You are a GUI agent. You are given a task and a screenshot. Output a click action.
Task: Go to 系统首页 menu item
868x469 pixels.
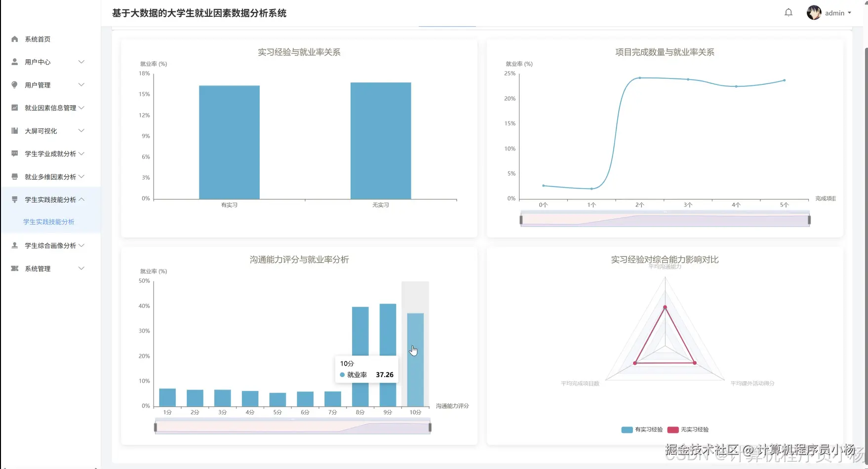pos(38,39)
